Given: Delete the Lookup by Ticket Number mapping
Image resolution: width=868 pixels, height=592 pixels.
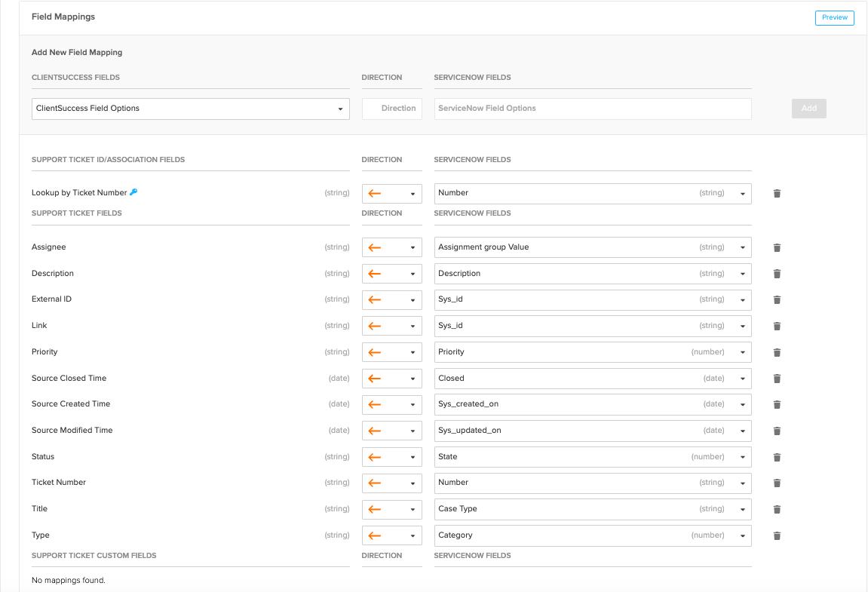Looking at the screenshot, I should pos(777,193).
